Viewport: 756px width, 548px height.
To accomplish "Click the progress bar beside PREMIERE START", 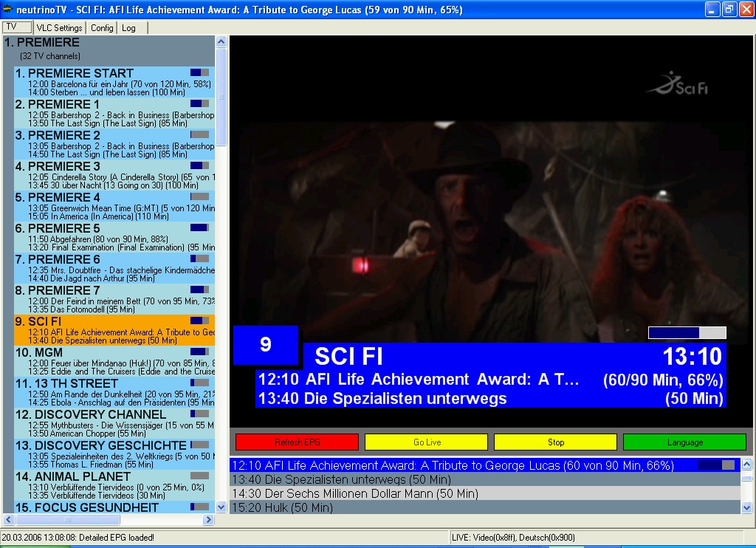I will click(199, 72).
